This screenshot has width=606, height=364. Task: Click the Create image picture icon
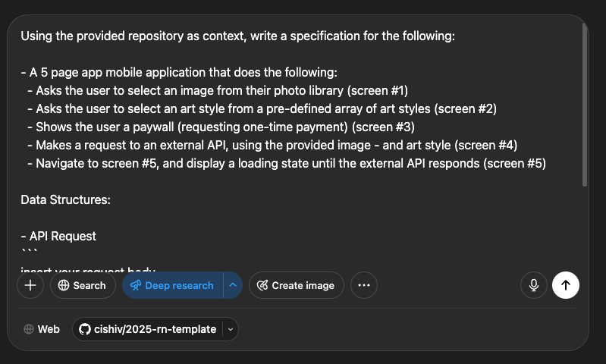(262, 286)
